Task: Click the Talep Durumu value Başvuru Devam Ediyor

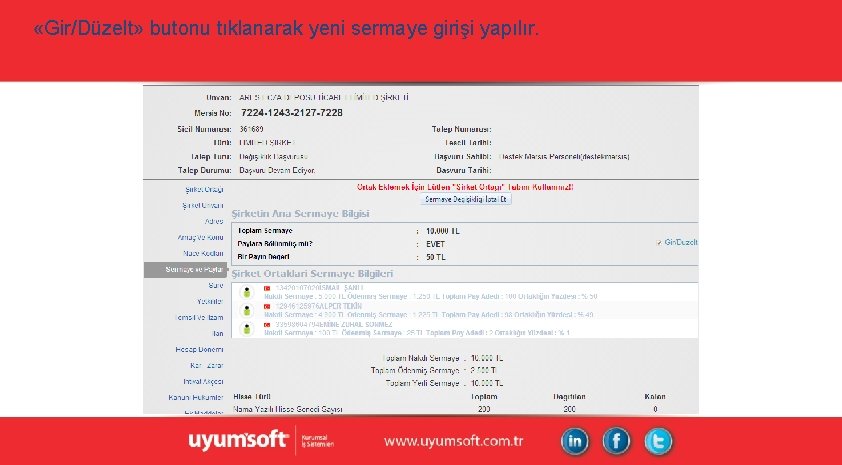Action: click(x=277, y=170)
